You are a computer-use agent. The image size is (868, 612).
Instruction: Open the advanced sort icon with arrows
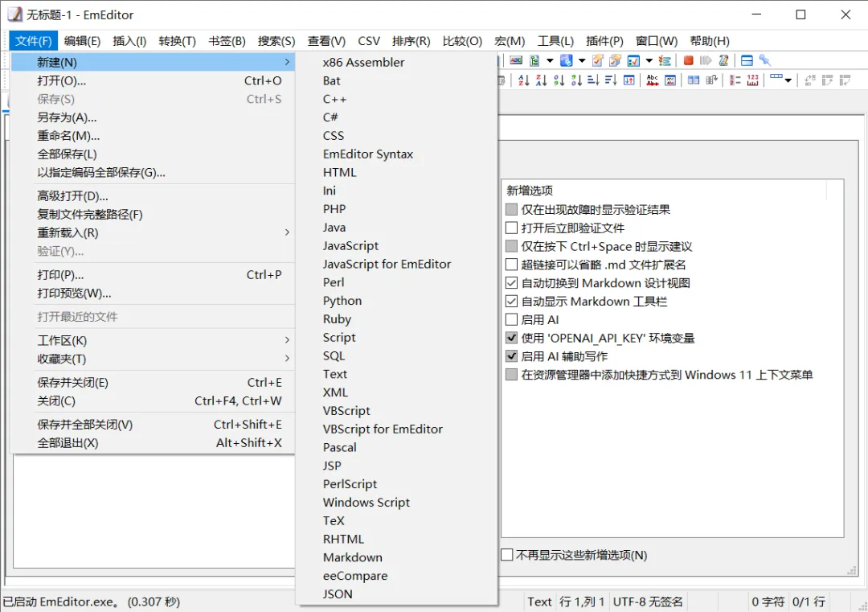(x=628, y=80)
